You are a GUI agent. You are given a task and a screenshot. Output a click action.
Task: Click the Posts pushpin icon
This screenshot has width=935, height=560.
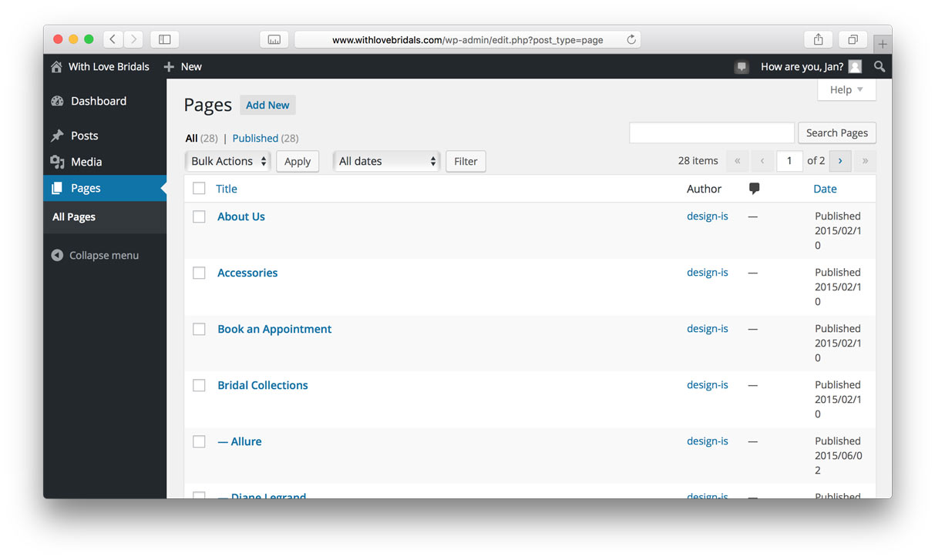(x=57, y=136)
